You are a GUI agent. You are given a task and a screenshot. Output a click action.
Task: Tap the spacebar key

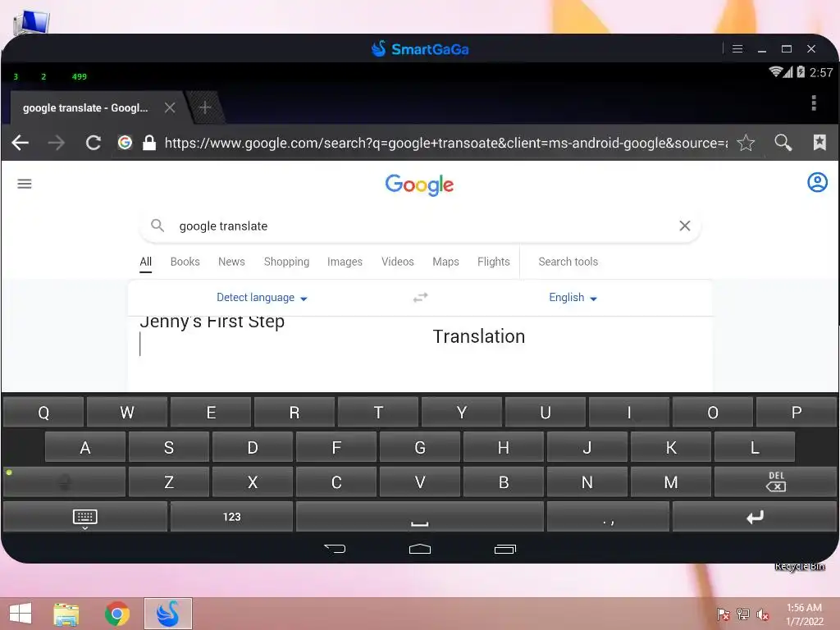[419, 517]
